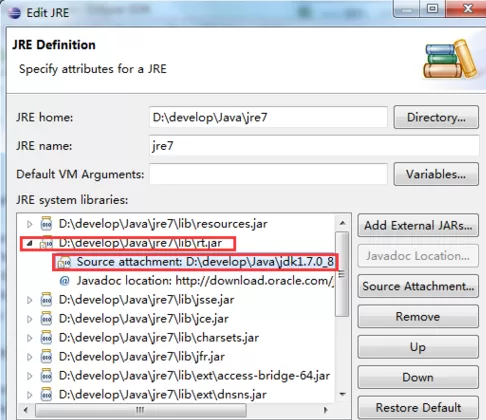Click the horizontal scroll left arrow

26,410
